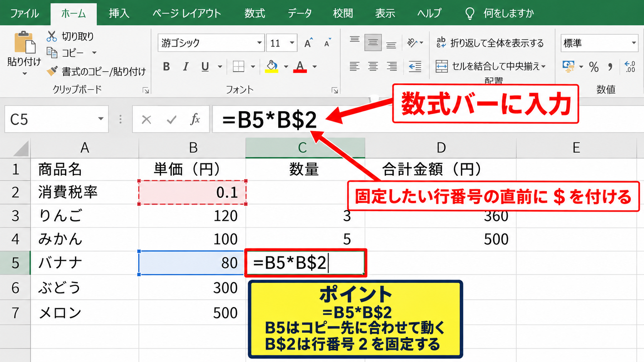Toggle Italic formatting
Screen dimensions: 644x362
(x=186, y=67)
